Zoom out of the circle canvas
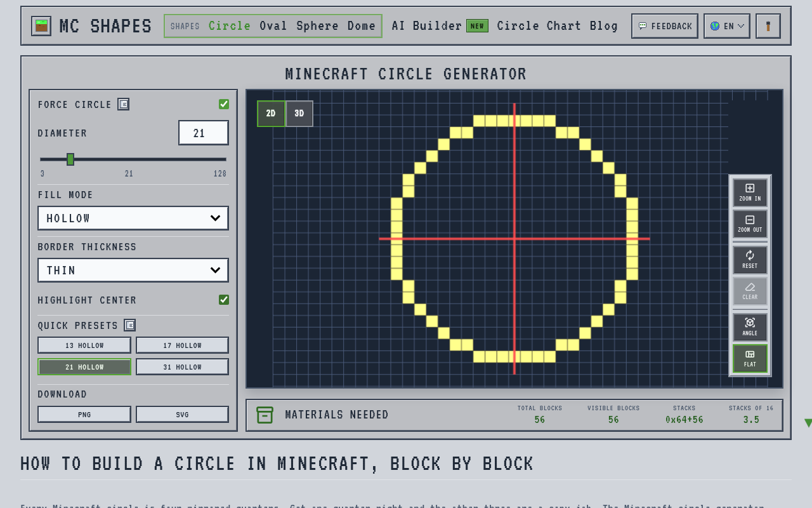The height and width of the screenshot is (508, 812). click(x=750, y=224)
